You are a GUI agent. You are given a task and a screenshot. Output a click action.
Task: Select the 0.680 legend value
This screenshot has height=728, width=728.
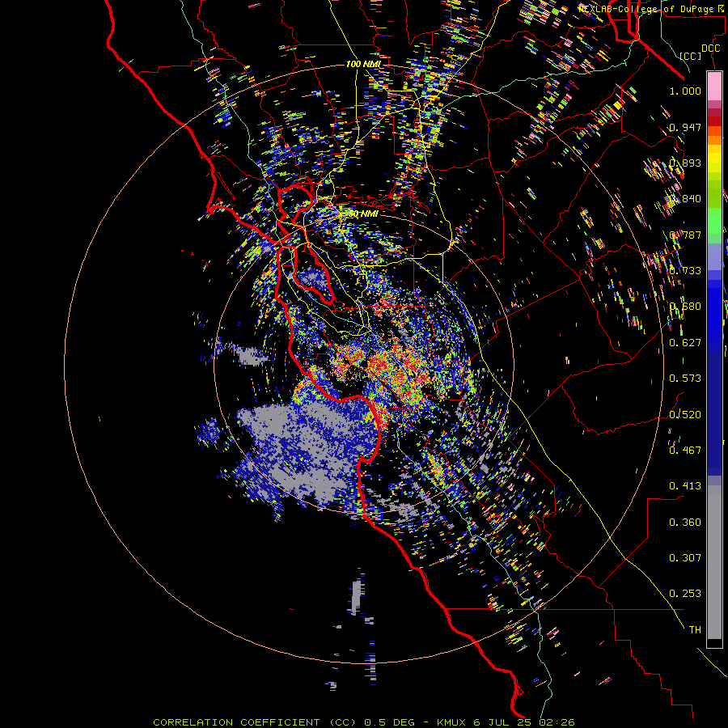(685, 307)
